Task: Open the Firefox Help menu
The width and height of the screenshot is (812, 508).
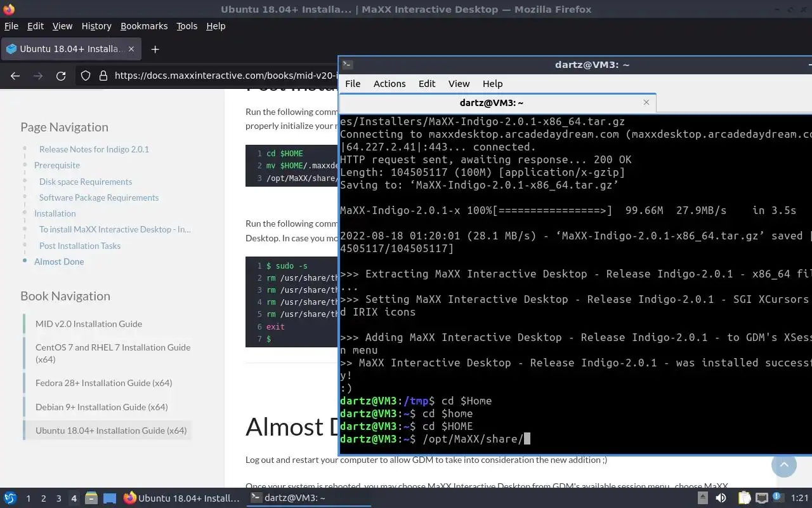Action: coord(216,26)
